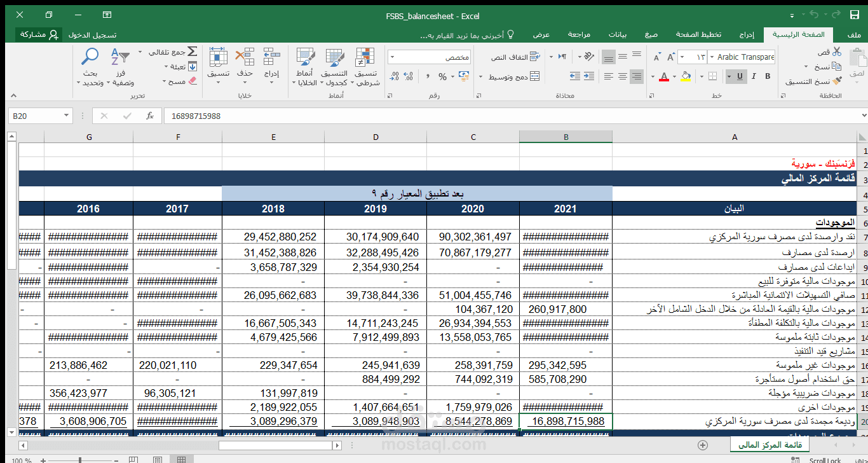Apply yellow fill color bucket
The image size is (868, 463).
pos(686,76)
